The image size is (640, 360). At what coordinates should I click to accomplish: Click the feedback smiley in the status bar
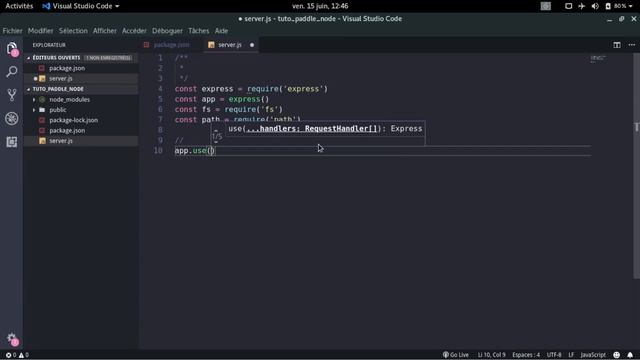(616, 355)
